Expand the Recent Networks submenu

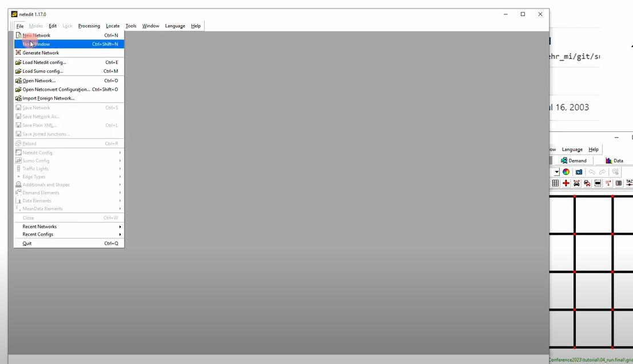[x=69, y=226]
